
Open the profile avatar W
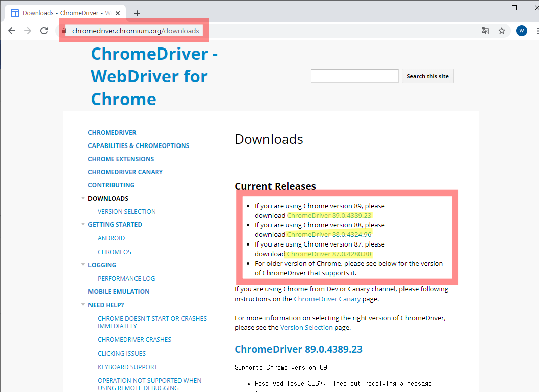521,31
